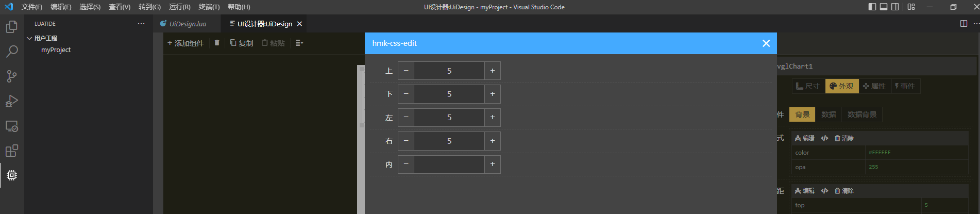Open the Explorer view in activity bar
Image resolution: width=980 pixels, height=214 pixels.
11,26
